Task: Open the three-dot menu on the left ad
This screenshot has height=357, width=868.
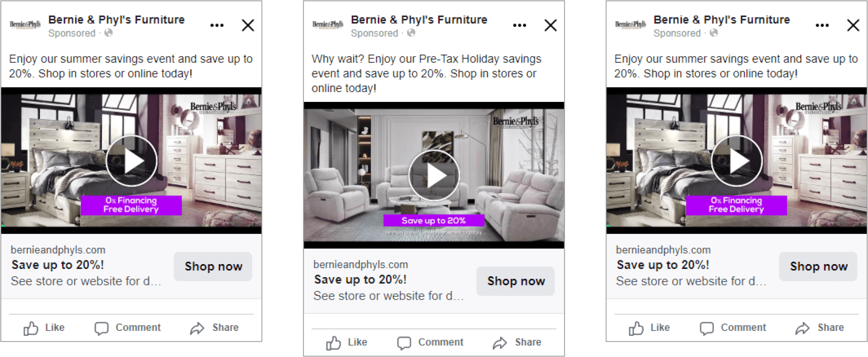Action: coord(217,25)
